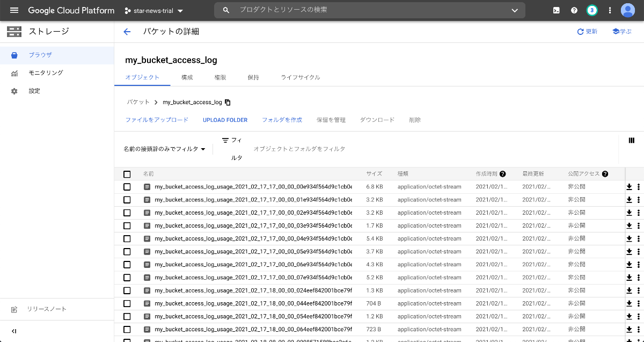The width and height of the screenshot is (644, 342).
Task: Open more actions for 04e934f564d9c1cb0 row
Action: click(x=639, y=238)
